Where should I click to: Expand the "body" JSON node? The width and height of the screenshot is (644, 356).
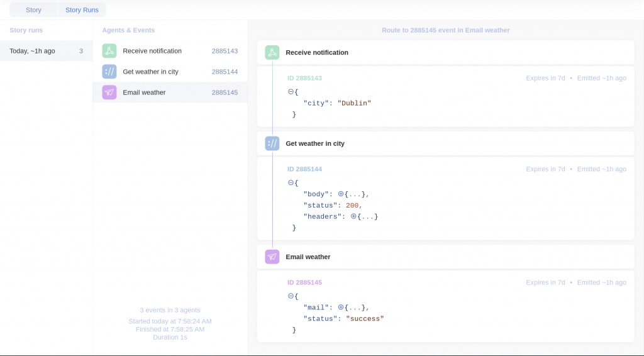point(341,194)
